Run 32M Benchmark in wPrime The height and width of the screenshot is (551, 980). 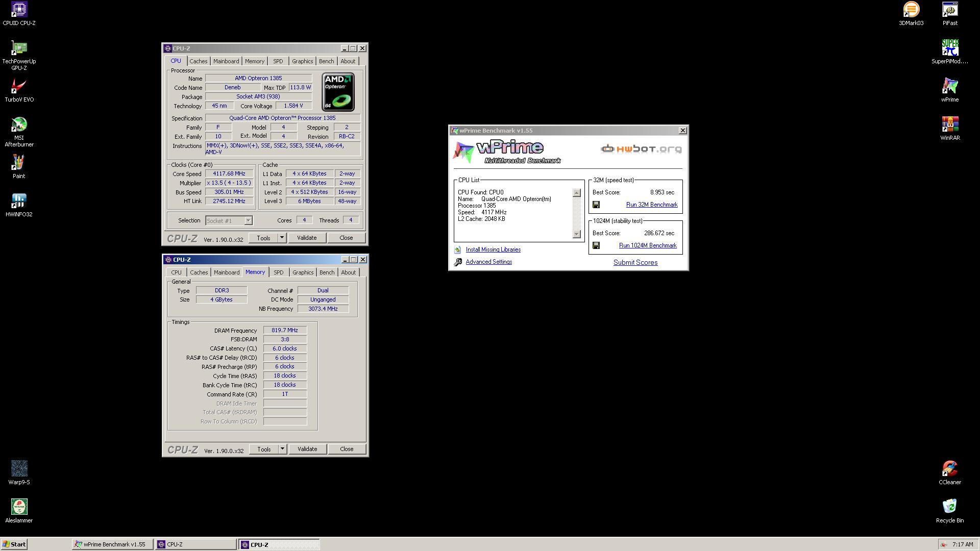pyautogui.click(x=652, y=205)
